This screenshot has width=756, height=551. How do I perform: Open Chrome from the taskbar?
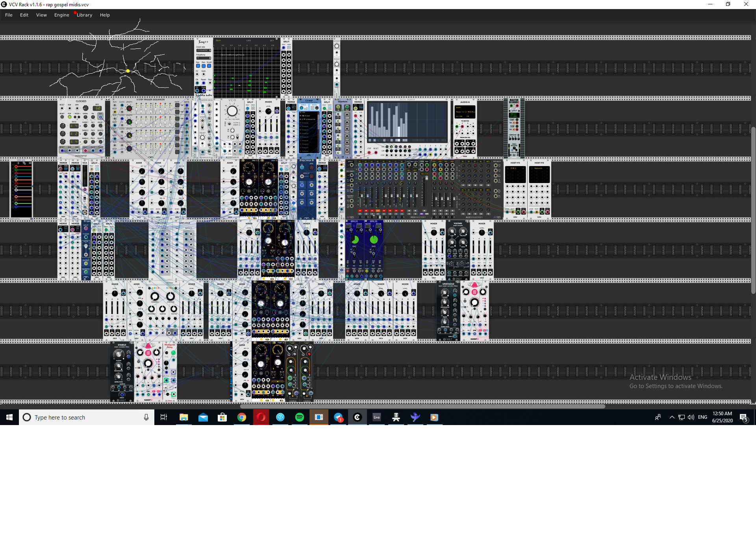(x=242, y=417)
